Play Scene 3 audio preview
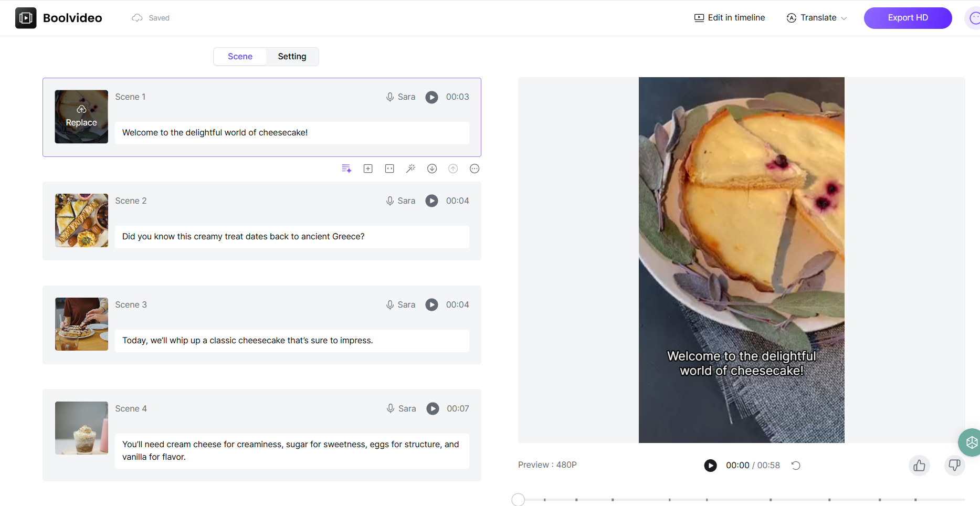This screenshot has height=506, width=980. (x=431, y=305)
